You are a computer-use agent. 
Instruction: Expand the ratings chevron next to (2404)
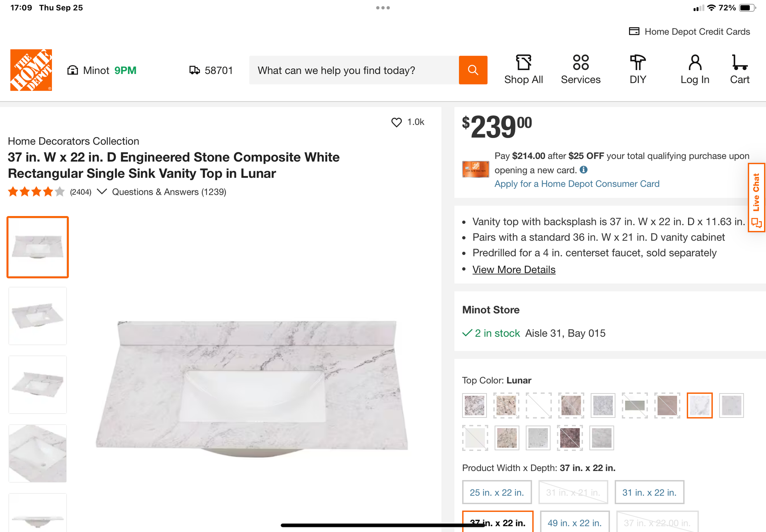102,192
